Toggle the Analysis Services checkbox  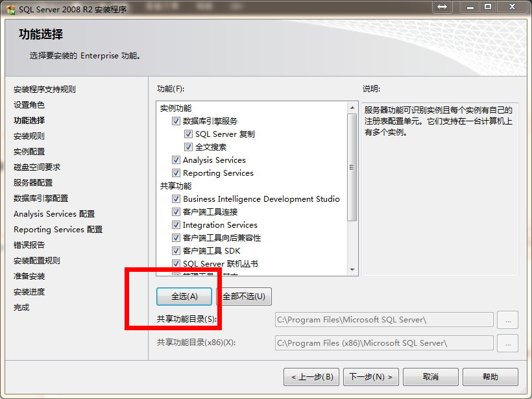coord(176,160)
